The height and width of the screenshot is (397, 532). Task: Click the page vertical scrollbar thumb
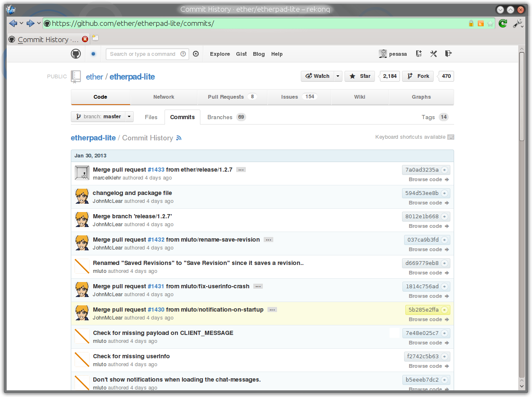click(522, 97)
